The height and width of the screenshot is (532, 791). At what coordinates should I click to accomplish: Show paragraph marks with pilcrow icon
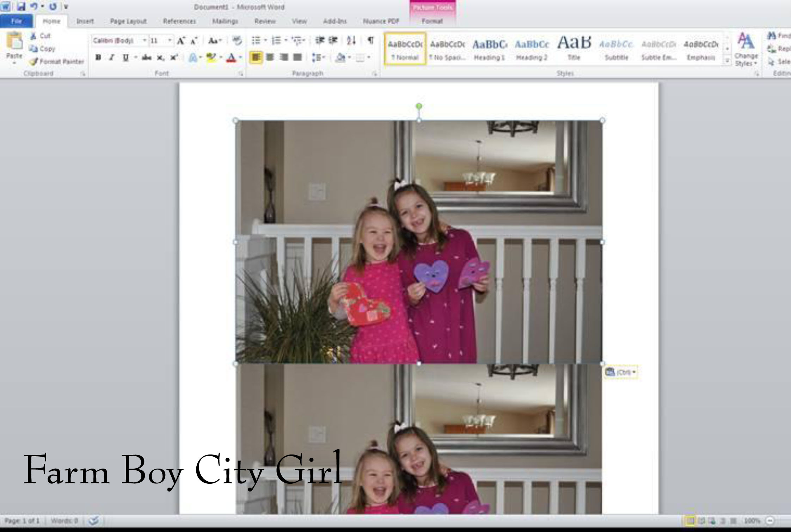[370, 40]
